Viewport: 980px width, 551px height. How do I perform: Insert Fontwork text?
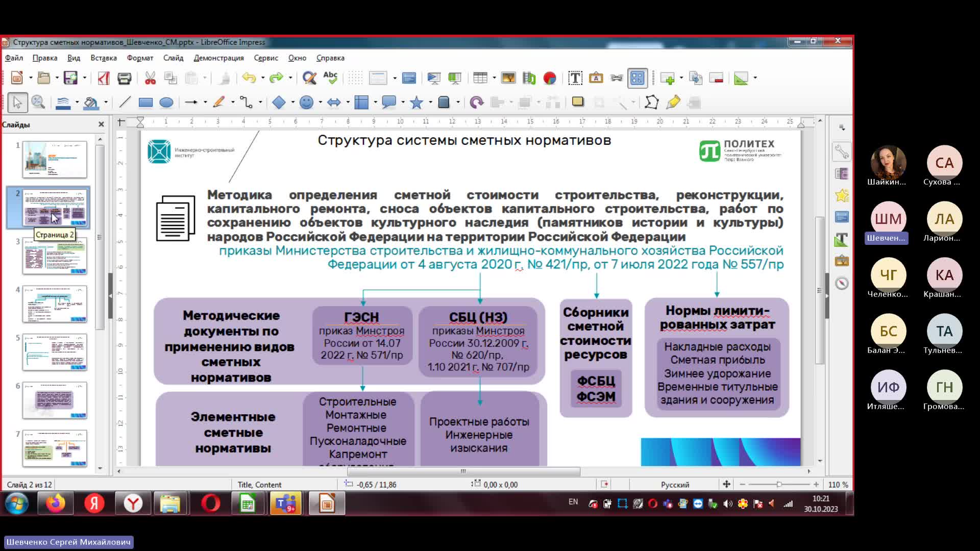tap(596, 78)
